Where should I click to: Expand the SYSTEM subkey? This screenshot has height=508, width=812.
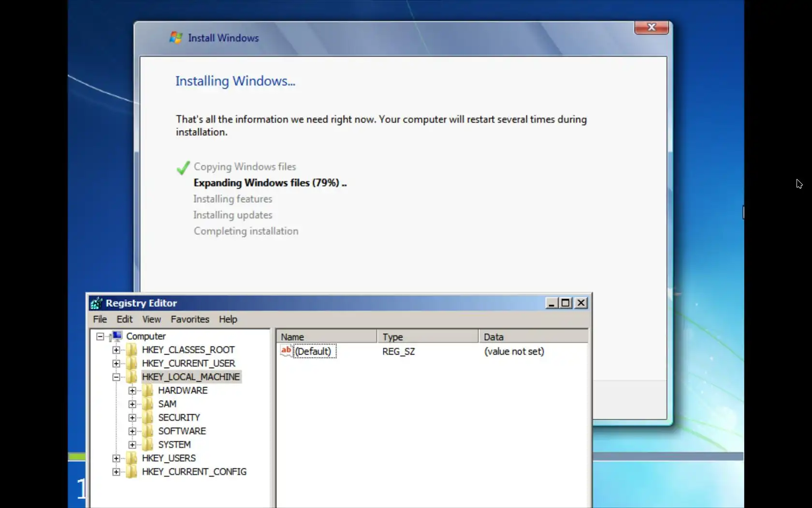pos(132,445)
